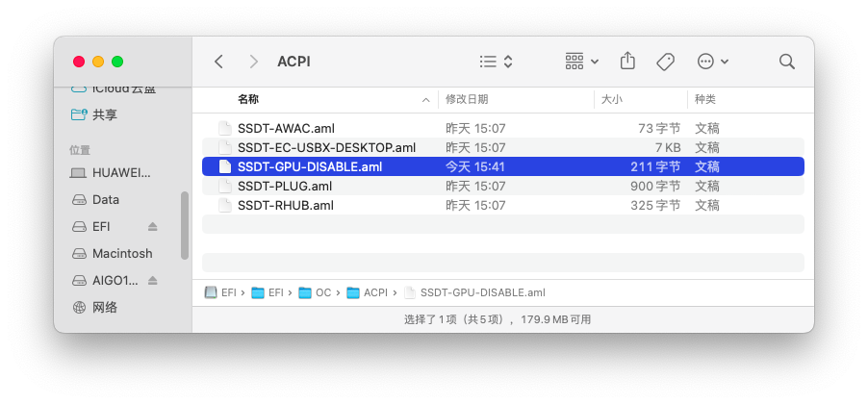868x404 pixels.
Task: Select 网络 in the sidebar
Action: (105, 308)
